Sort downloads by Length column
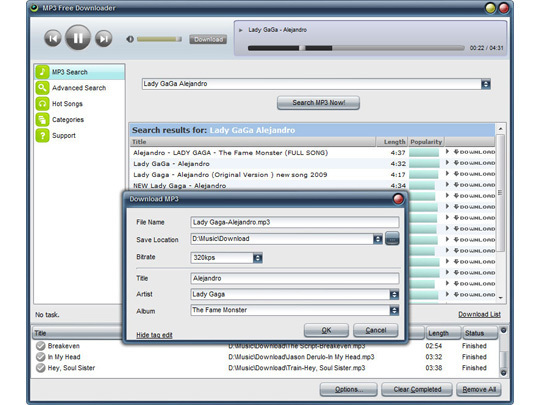This screenshot has width=540, height=405. click(443, 333)
